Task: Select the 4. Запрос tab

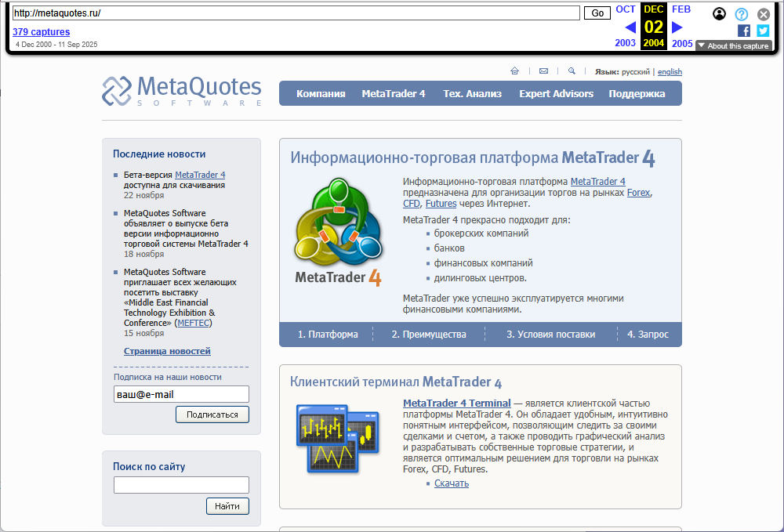Action: [648, 335]
